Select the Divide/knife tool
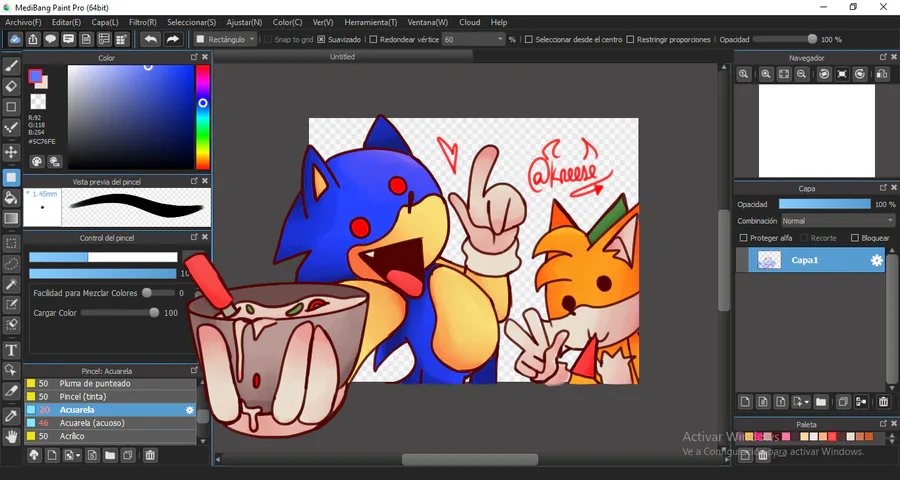 pos(11,390)
